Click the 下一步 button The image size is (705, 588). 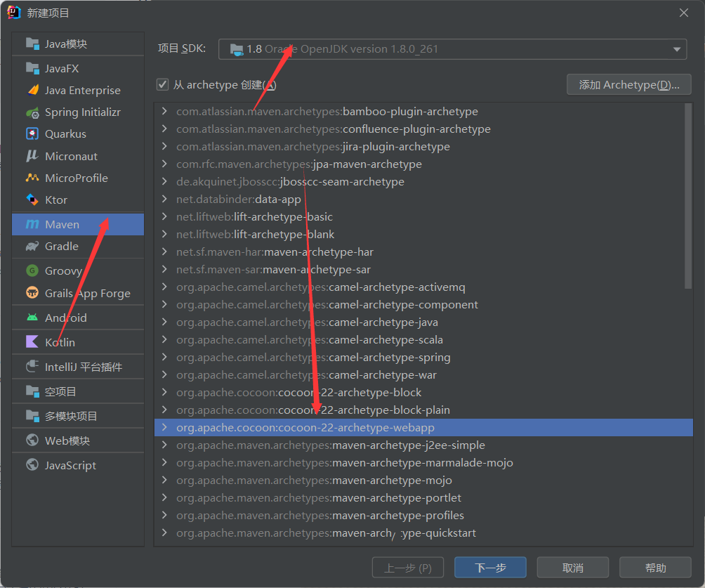490,568
